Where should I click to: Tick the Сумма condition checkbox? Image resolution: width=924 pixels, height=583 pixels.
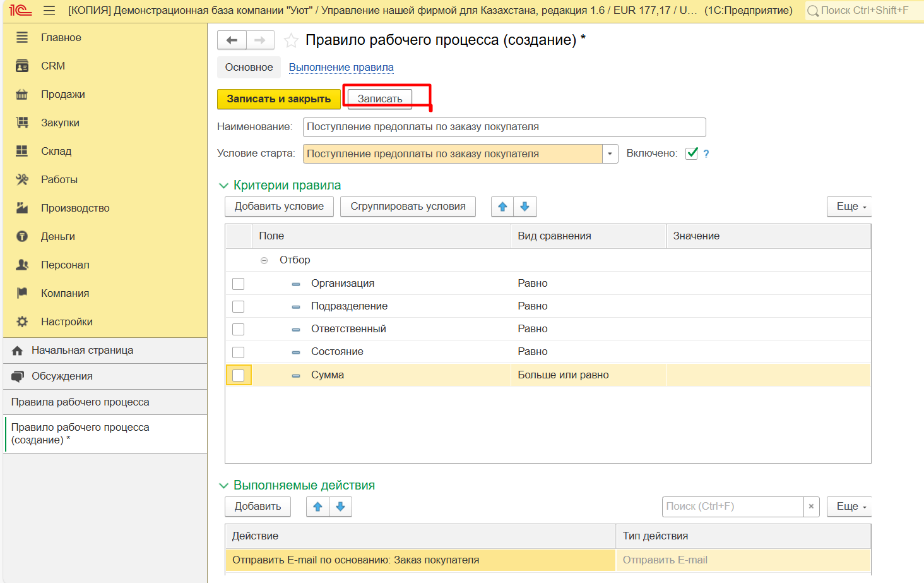pyautogui.click(x=238, y=375)
